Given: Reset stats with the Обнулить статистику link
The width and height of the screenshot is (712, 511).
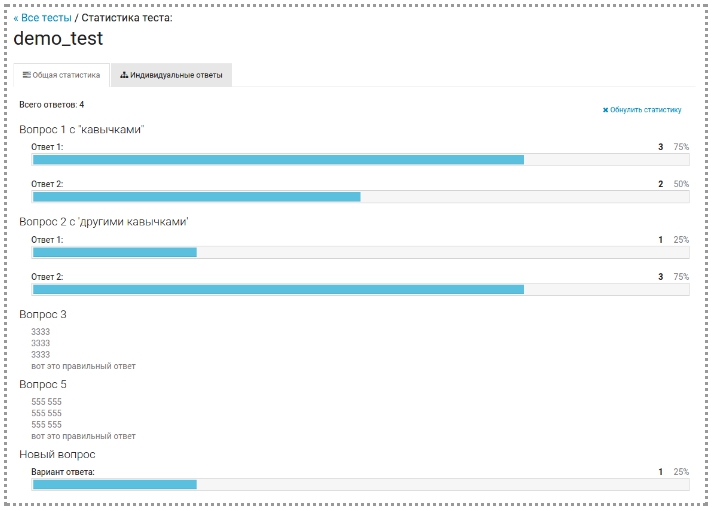Looking at the screenshot, I should point(646,110).
